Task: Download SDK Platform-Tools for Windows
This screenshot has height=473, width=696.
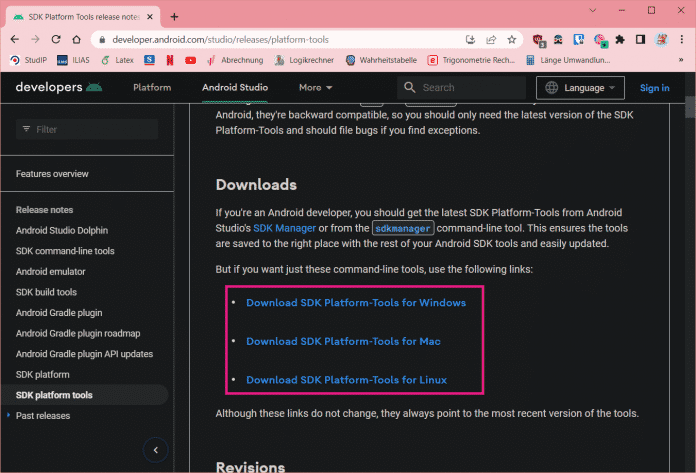Action: (355, 302)
